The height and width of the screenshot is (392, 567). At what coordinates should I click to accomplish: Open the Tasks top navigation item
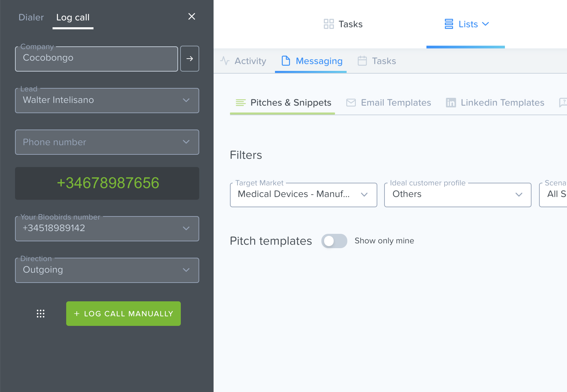pos(343,24)
